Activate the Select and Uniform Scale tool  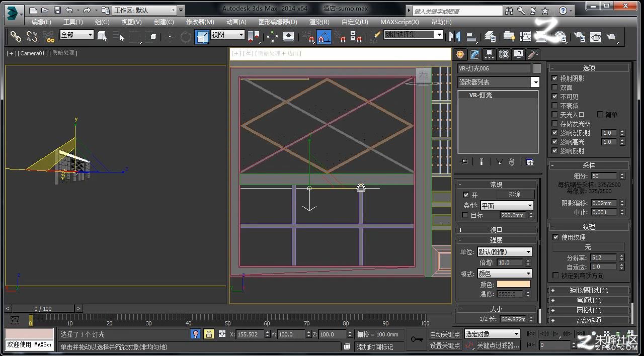[202, 36]
